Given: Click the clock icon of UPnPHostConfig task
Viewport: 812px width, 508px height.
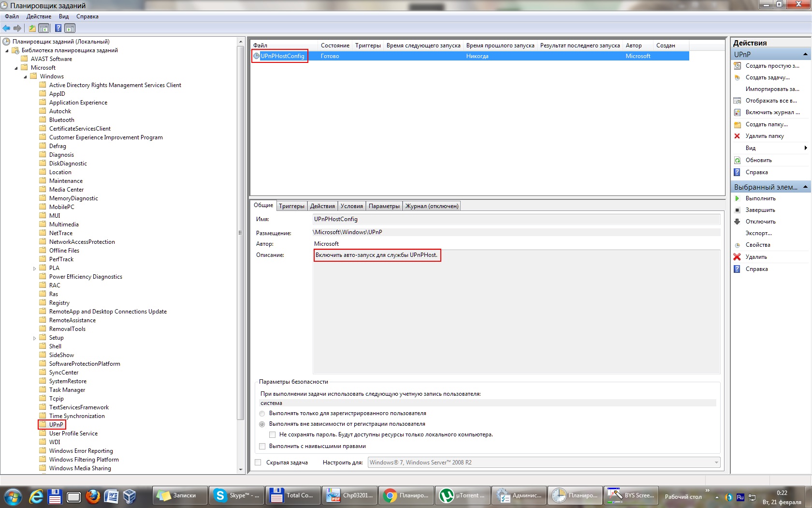Looking at the screenshot, I should (256, 56).
